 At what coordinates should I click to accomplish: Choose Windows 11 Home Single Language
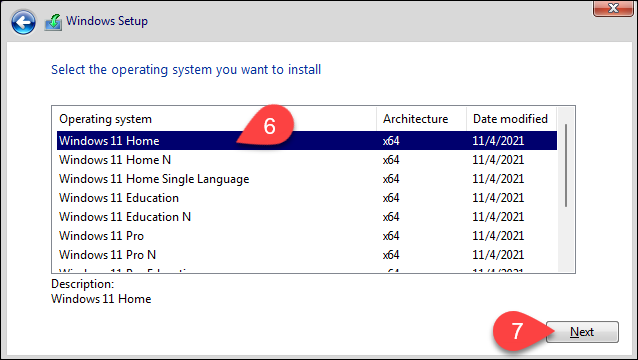click(x=307, y=179)
